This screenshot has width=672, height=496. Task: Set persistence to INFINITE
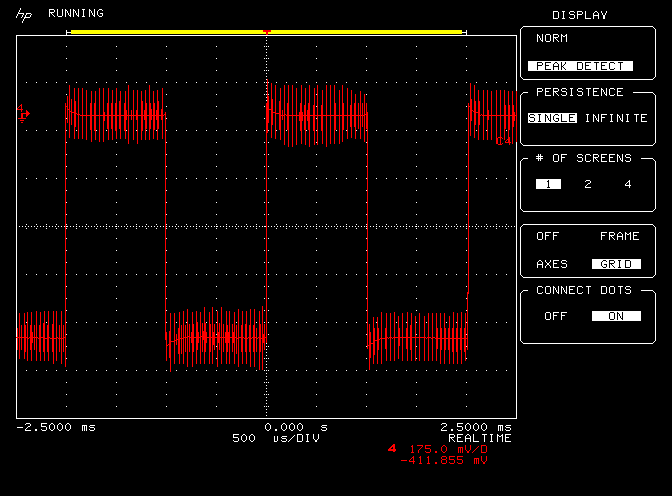[616, 118]
